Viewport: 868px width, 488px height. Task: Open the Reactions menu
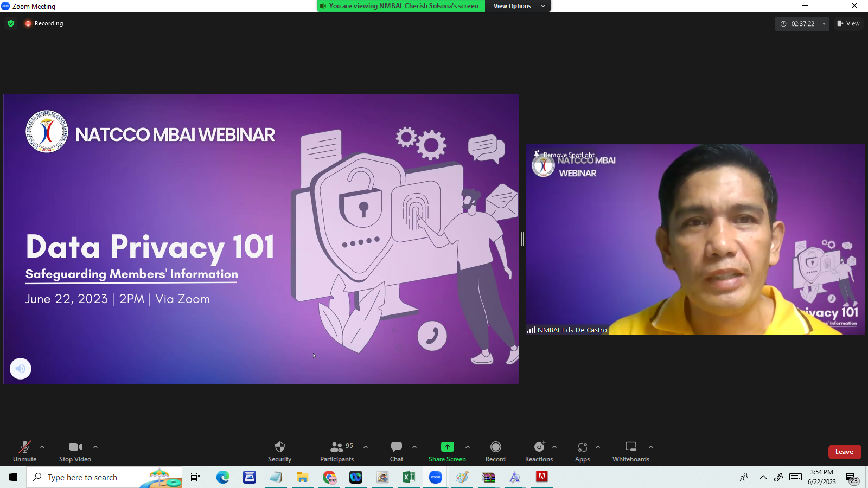pos(539,451)
